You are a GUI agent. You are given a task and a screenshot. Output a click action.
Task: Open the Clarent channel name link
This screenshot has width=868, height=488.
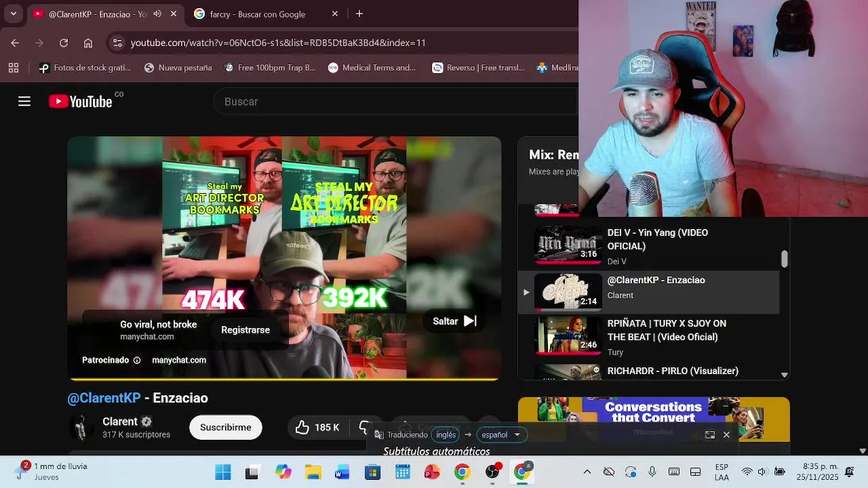tap(120, 422)
